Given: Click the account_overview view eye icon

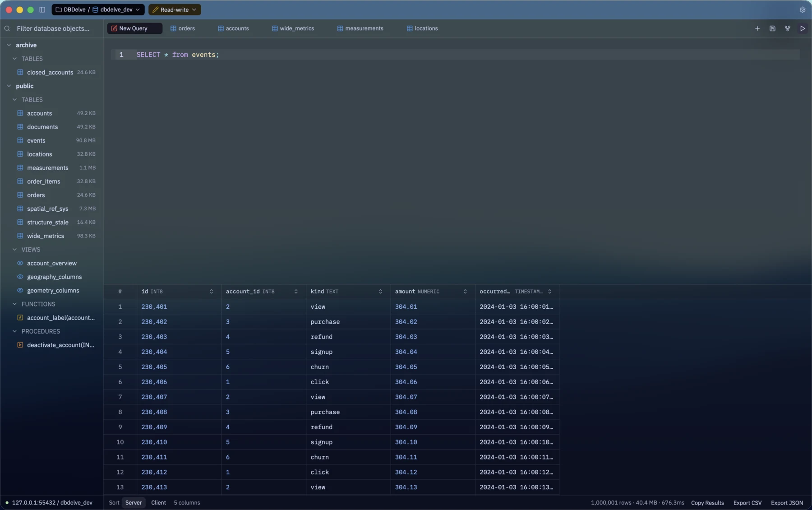Looking at the screenshot, I should click(20, 263).
